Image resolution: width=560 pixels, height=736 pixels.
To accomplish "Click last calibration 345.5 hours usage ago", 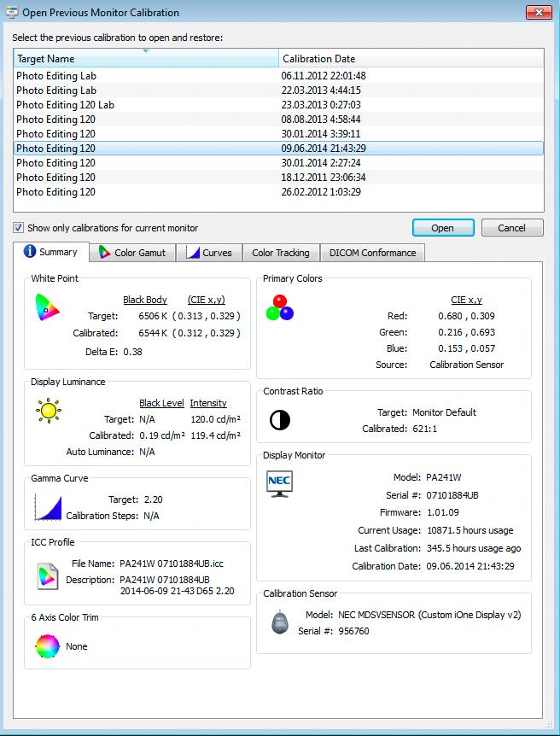I will point(474,548).
